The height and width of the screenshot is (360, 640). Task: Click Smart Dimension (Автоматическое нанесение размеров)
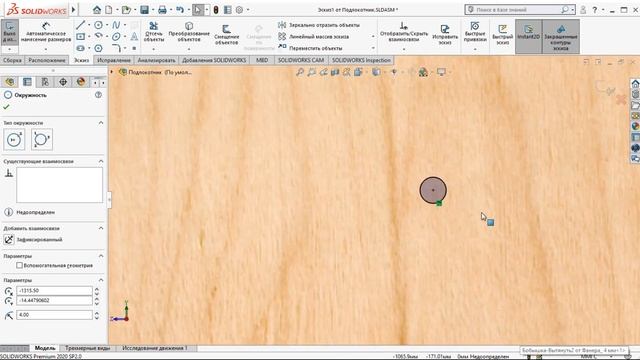(46, 32)
